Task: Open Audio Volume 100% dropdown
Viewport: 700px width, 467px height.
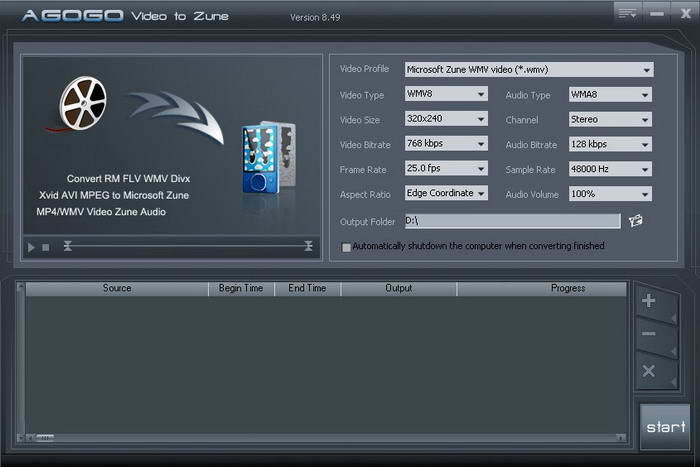Action: [610, 194]
